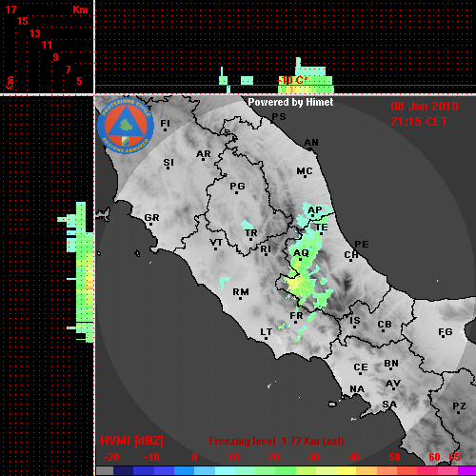Click the Protezione Civile Regione Abruzzo logo
This screenshot has width=476, height=476.
point(126,126)
